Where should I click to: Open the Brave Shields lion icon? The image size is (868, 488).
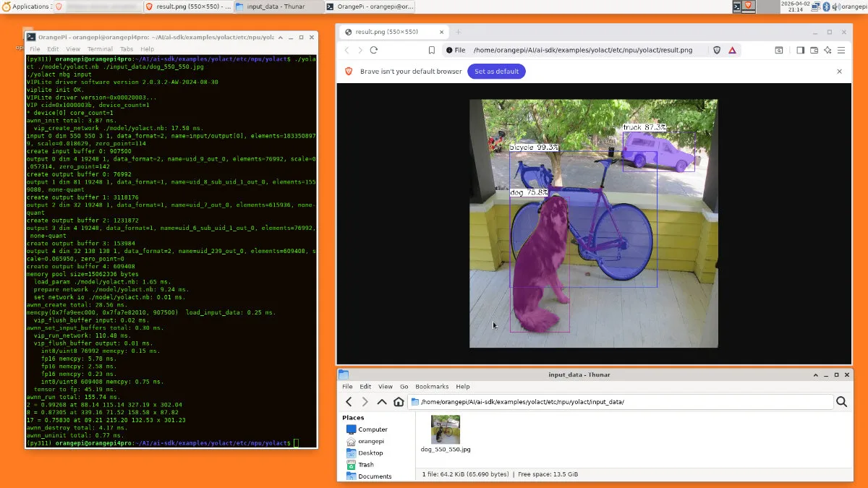click(717, 50)
